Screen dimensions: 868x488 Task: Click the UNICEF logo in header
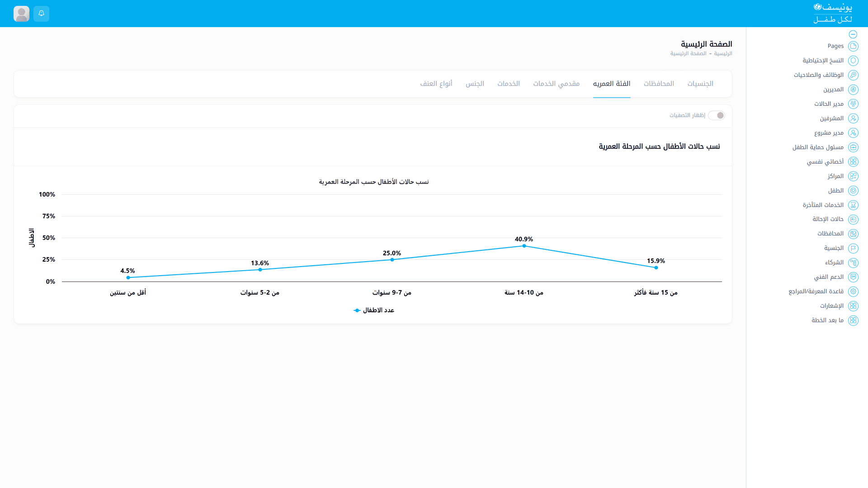pos(833,13)
